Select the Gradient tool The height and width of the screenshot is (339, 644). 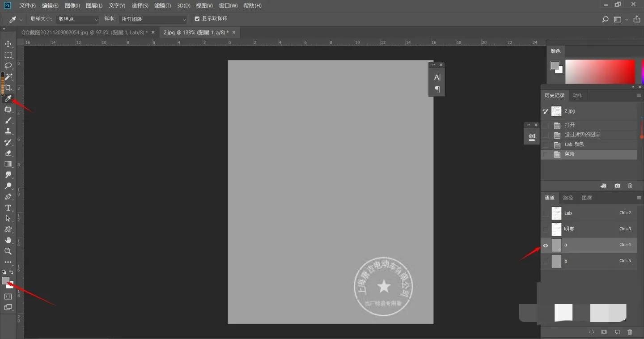pyautogui.click(x=8, y=164)
